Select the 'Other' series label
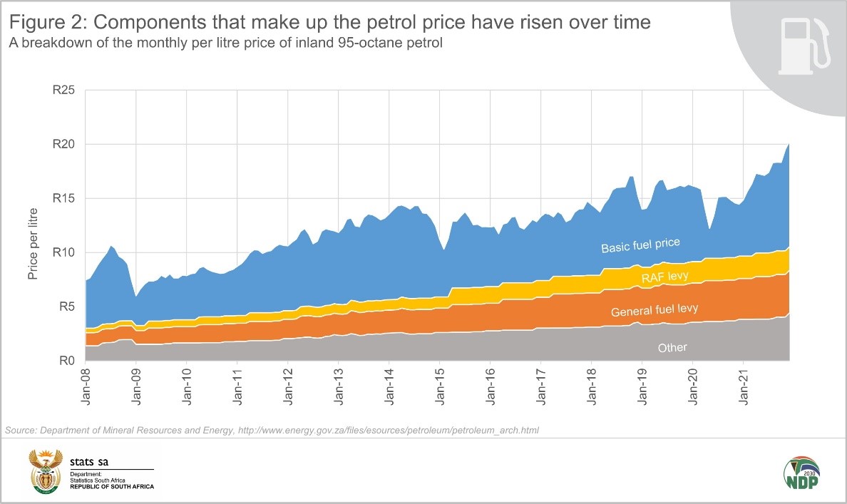 coord(672,348)
